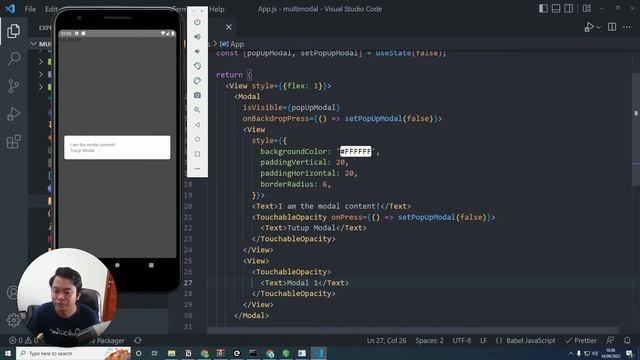The height and width of the screenshot is (360, 640).
Task: Click the onBackdropPress attribute in code
Action: (276, 119)
